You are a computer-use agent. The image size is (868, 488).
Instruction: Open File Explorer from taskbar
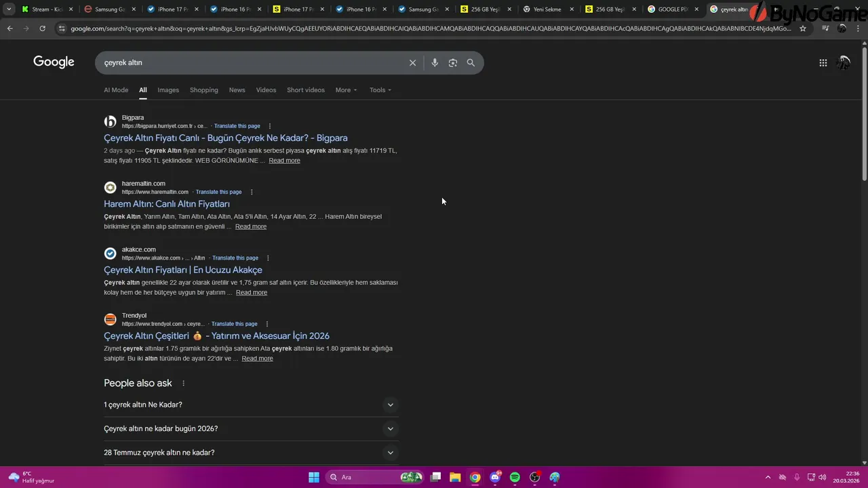click(x=455, y=477)
